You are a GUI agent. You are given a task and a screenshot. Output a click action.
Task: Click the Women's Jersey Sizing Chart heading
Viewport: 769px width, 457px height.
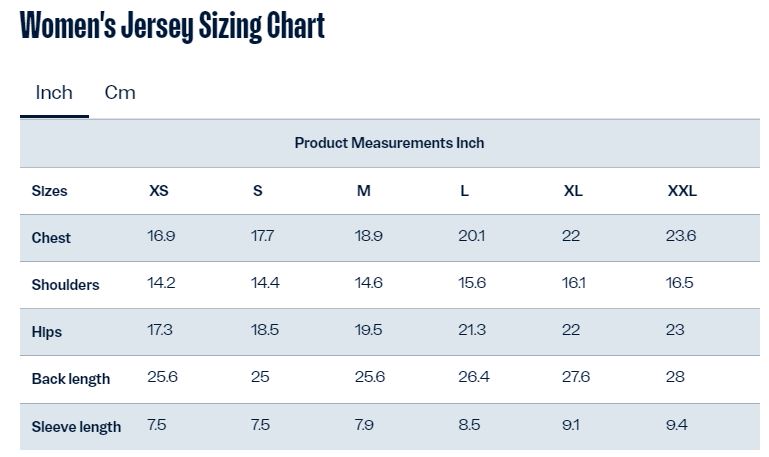click(172, 26)
